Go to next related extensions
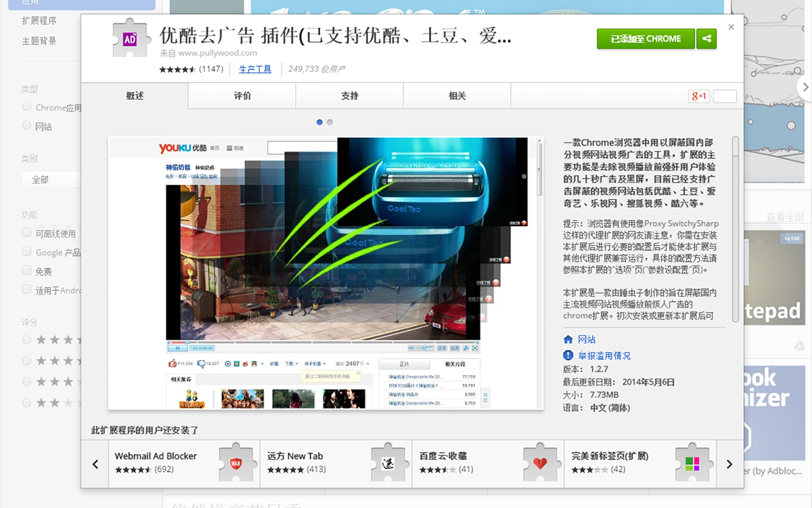The height and width of the screenshot is (508, 812). click(729, 464)
